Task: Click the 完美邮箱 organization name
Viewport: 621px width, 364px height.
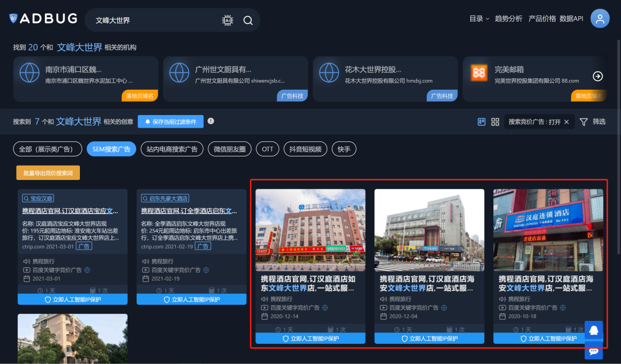Action: click(509, 70)
